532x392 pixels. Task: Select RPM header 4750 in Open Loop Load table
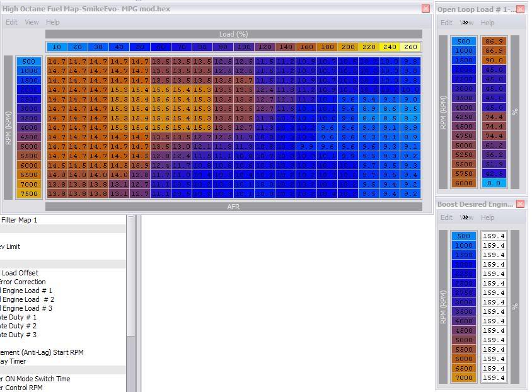[464, 135]
